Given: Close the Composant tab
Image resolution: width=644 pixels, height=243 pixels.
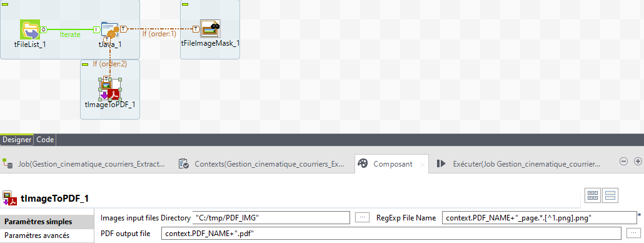Looking at the screenshot, I should [422, 165].
